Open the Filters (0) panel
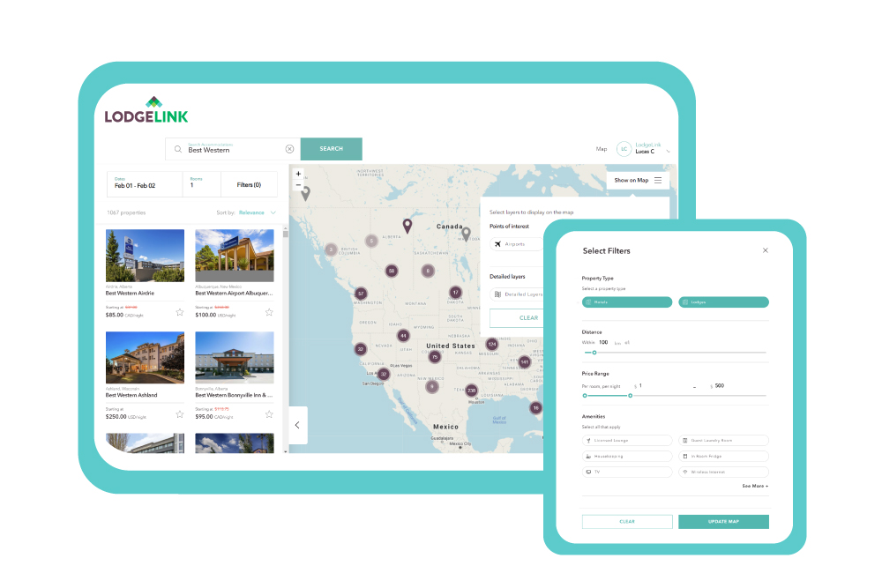The width and height of the screenshot is (882, 588). [x=250, y=183]
